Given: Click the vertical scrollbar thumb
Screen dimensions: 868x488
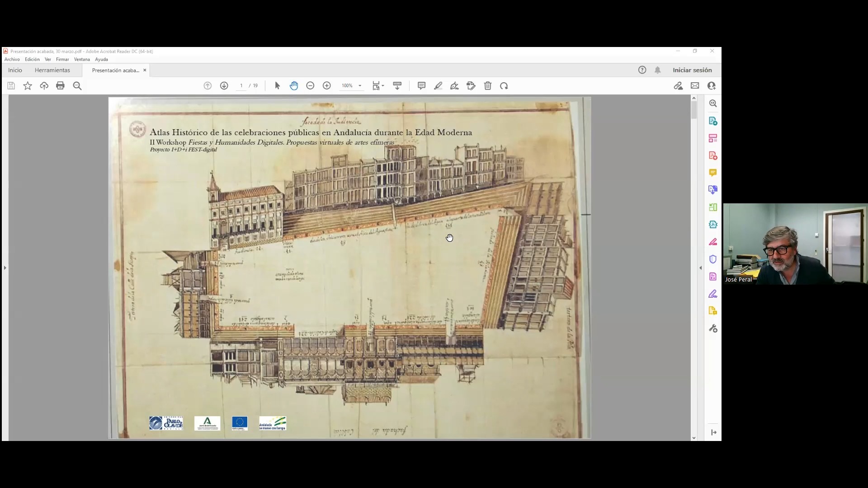Looking at the screenshot, I should coord(694,110).
